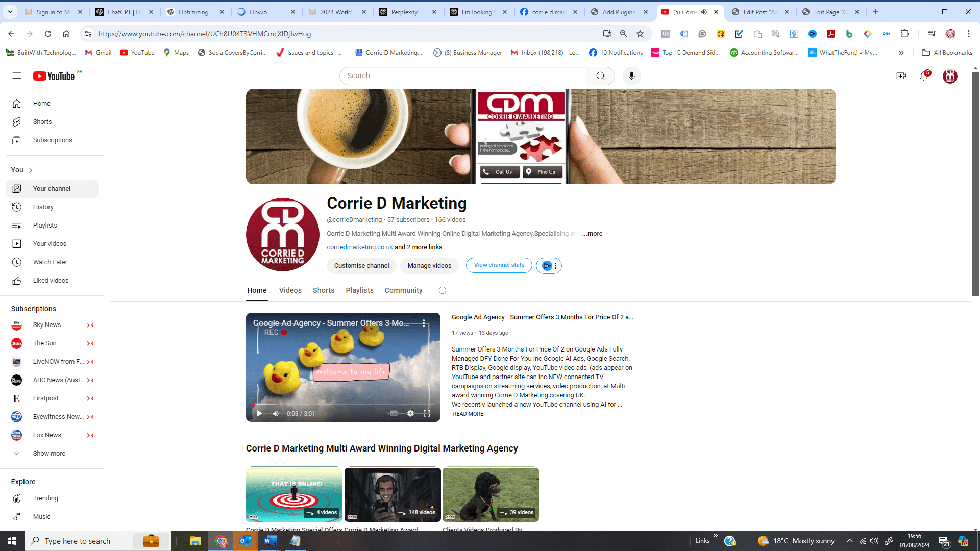Bookmark this page with the star icon

tap(640, 34)
